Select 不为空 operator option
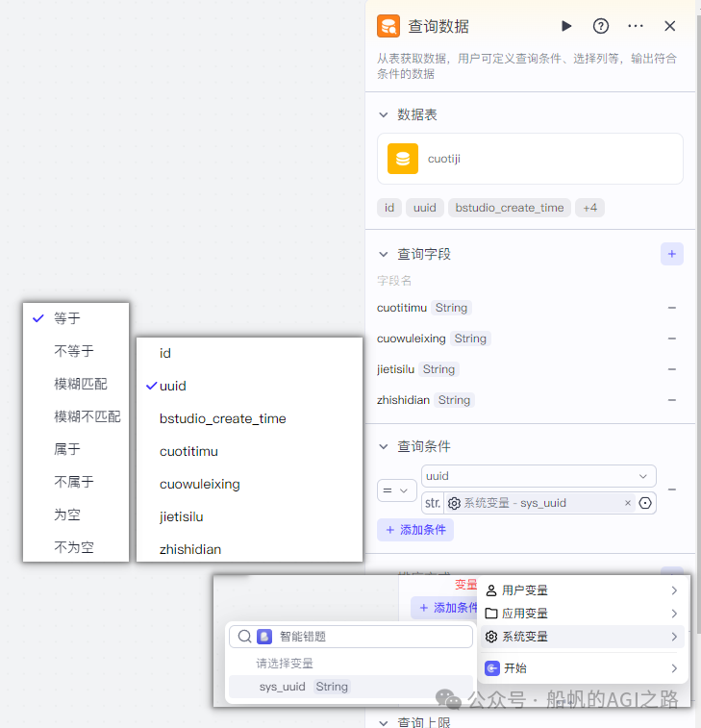This screenshot has width=701, height=728. 76,547
